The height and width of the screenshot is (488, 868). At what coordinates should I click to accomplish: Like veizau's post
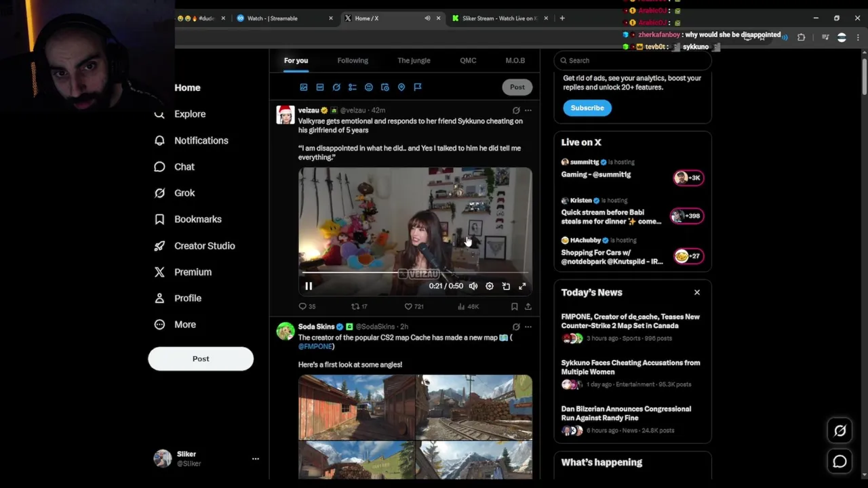[x=414, y=306]
